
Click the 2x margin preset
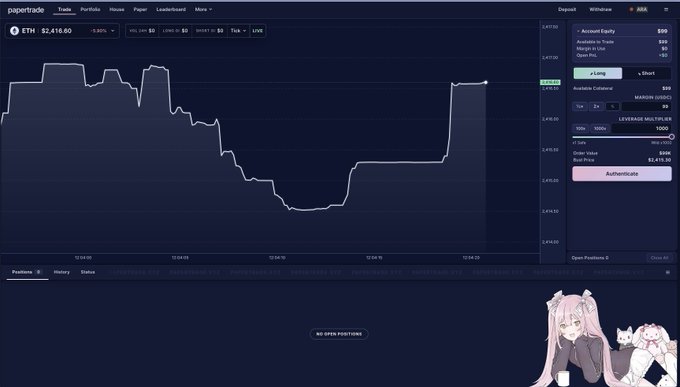(596, 106)
